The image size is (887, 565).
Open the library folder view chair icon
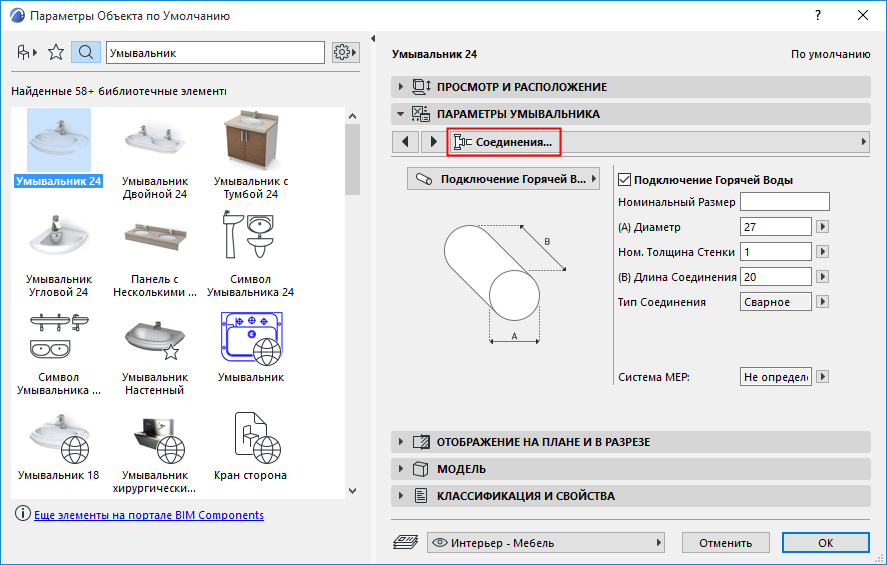26,53
